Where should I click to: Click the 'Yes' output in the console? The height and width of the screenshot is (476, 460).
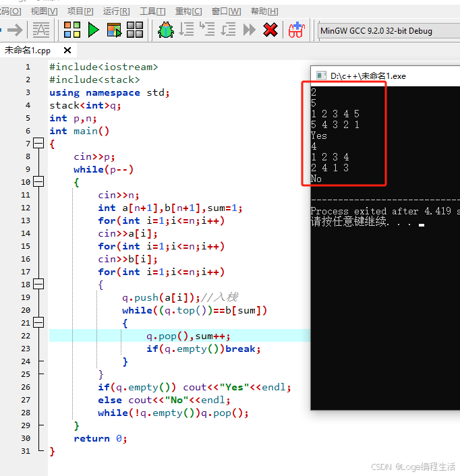pos(319,136)
